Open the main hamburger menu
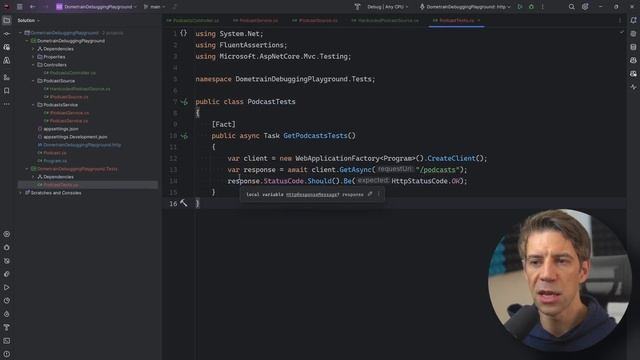Image resolution: width=640 pixels, height=360 pixels. (20, 7)
